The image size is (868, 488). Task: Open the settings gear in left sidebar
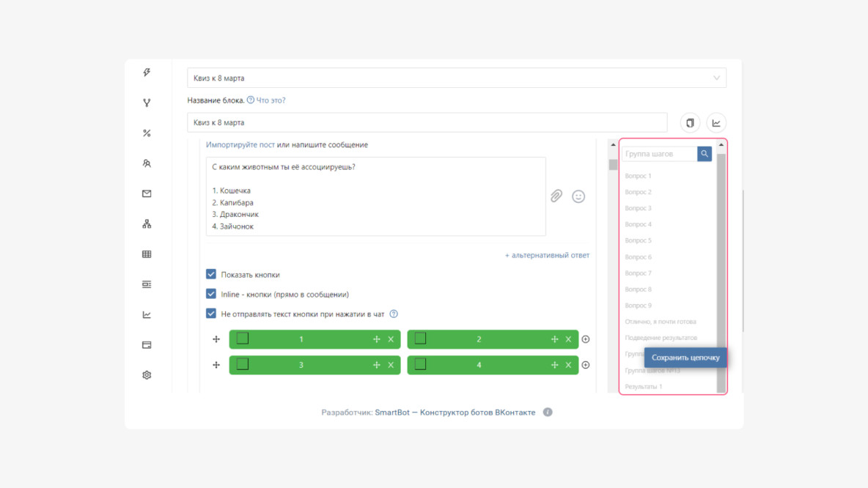147,375
